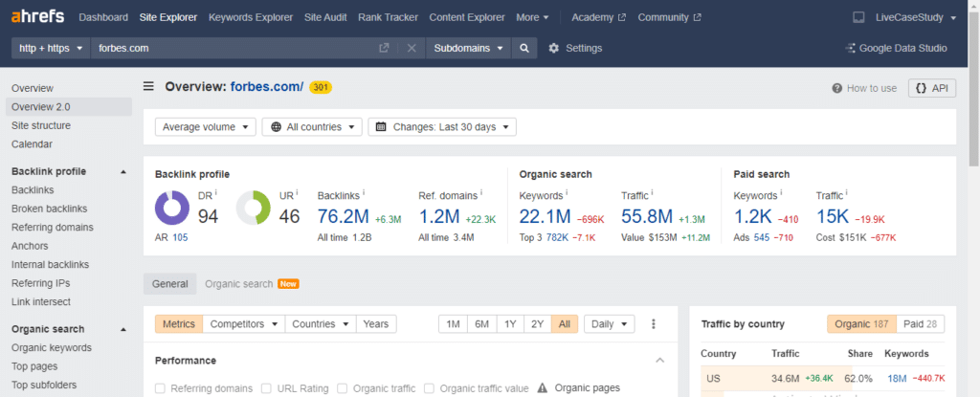
Task: Enable Referring domains checkbox
Action: tap(160, 388)
